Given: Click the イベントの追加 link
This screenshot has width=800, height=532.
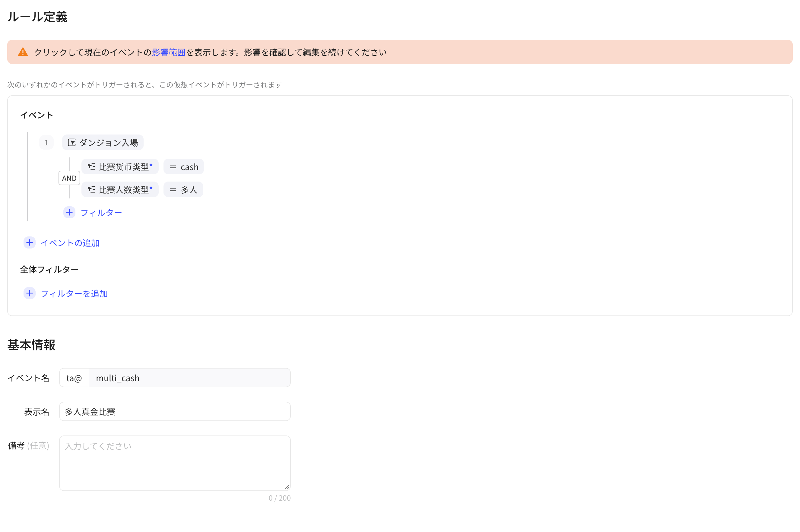Looking at the screenshot, I should tap(70, 243).
